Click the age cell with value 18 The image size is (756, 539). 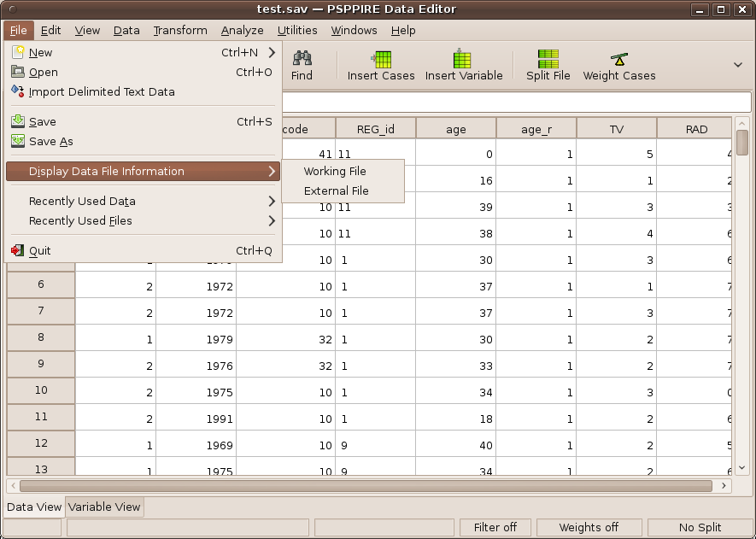[455, 419]
